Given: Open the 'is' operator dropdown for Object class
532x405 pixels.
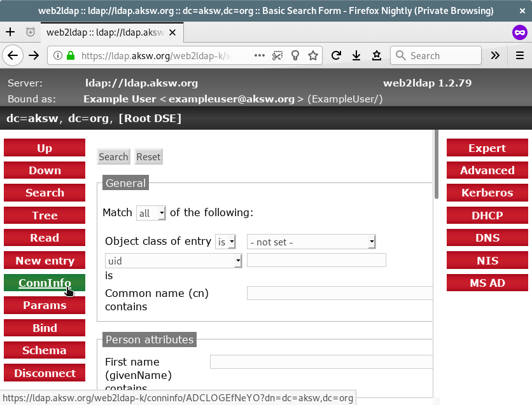Looking at the screenshot, I should point(226,242).
